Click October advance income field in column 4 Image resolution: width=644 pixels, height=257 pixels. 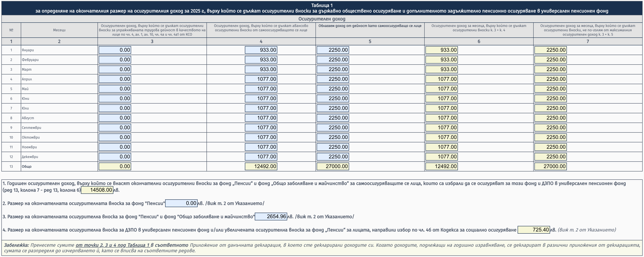coord(261,137)
